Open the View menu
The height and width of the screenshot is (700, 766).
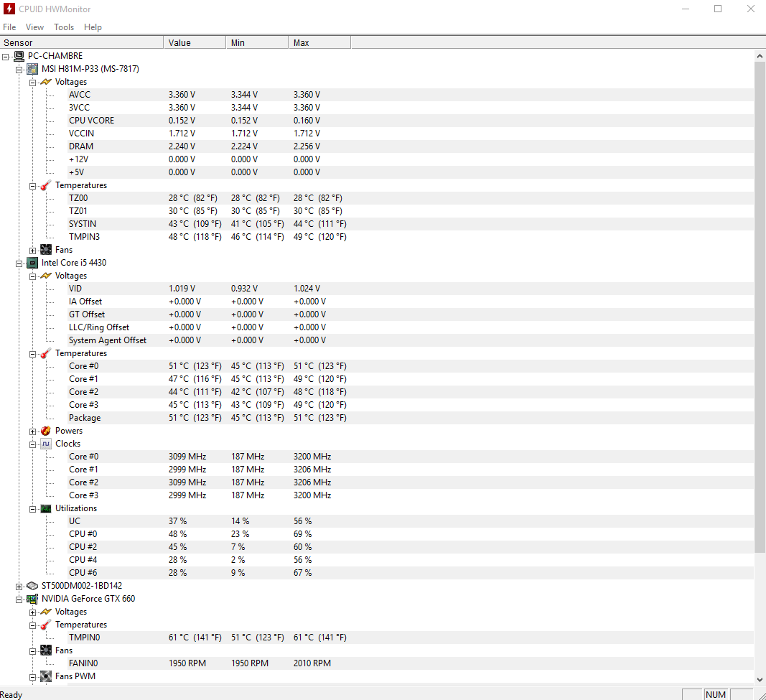coord(34,27)
